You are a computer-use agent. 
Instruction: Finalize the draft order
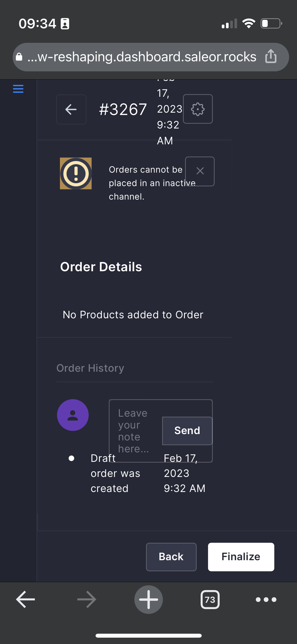coord(241,556)
